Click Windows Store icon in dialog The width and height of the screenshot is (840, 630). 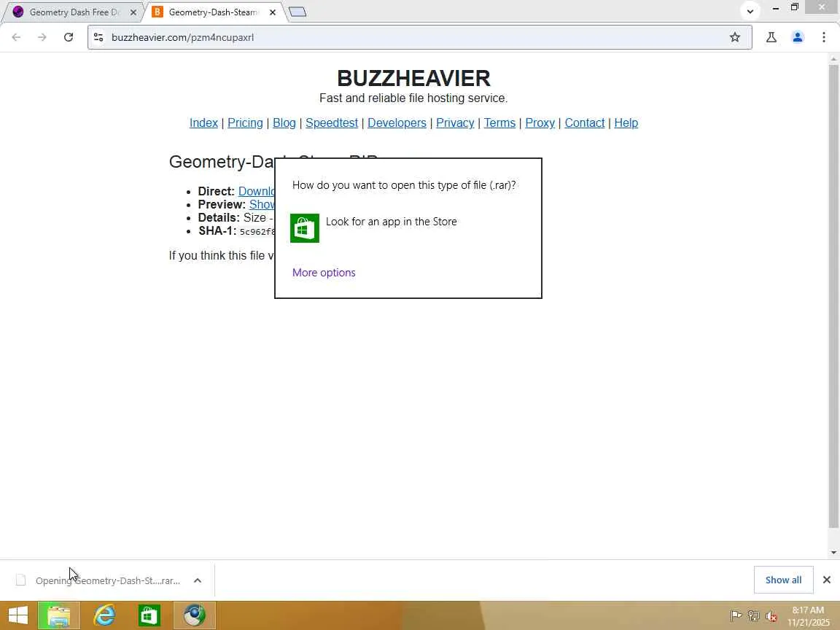point(304,227)
